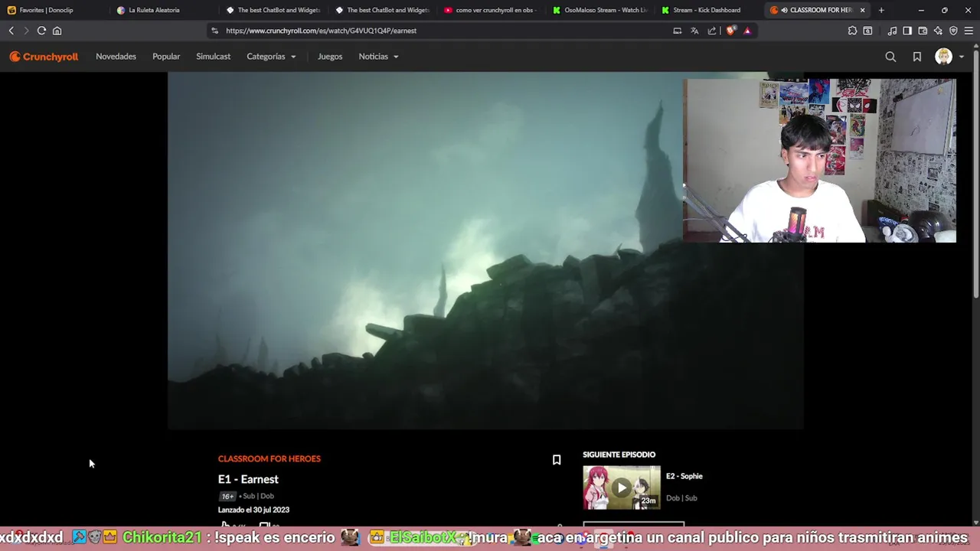Click the picture-in-picture icon in address bar
980x551 pixels.
coord(677,31)
